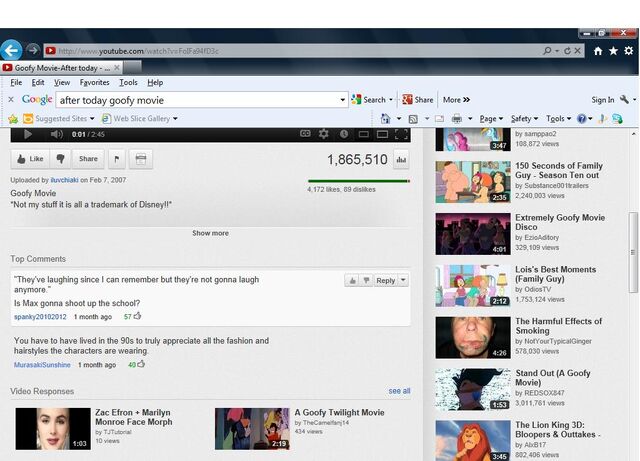Enter fullscreen on the video player

click(402, 134)
